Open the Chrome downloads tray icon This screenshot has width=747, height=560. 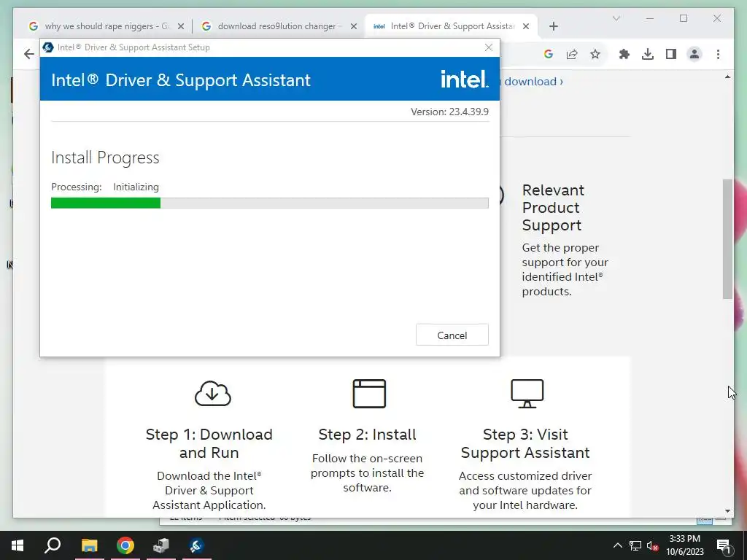coord(648,54)
